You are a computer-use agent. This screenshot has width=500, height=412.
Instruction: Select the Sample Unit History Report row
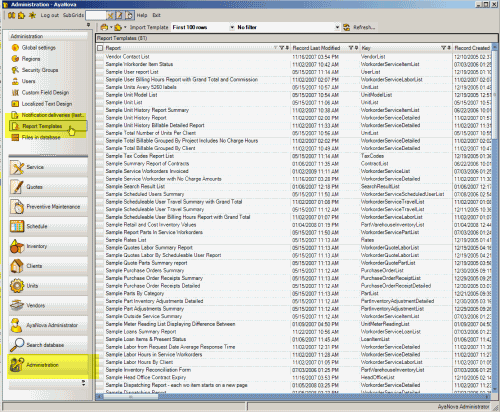tap(293, 118)
